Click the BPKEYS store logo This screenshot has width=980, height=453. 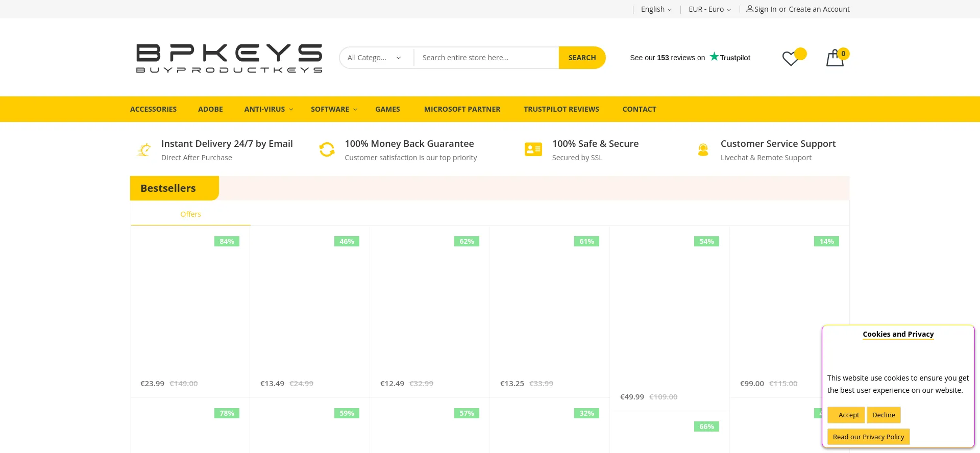(229, 58)
